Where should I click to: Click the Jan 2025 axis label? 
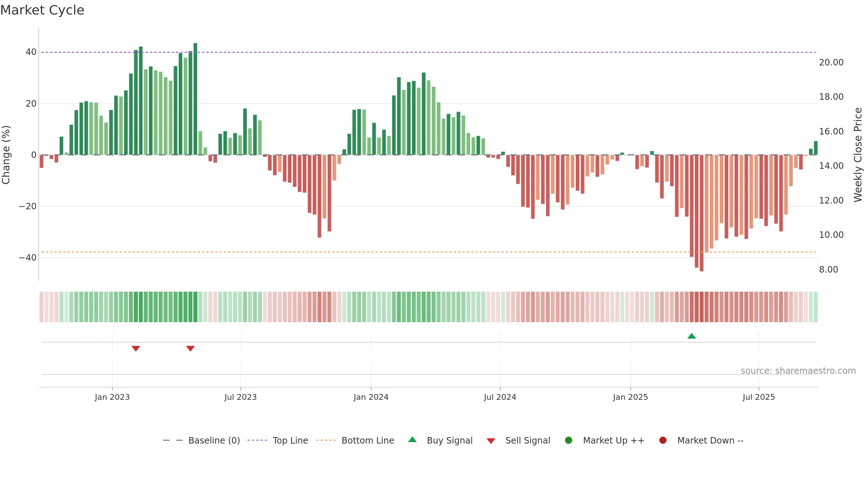(x=630, y=397)
